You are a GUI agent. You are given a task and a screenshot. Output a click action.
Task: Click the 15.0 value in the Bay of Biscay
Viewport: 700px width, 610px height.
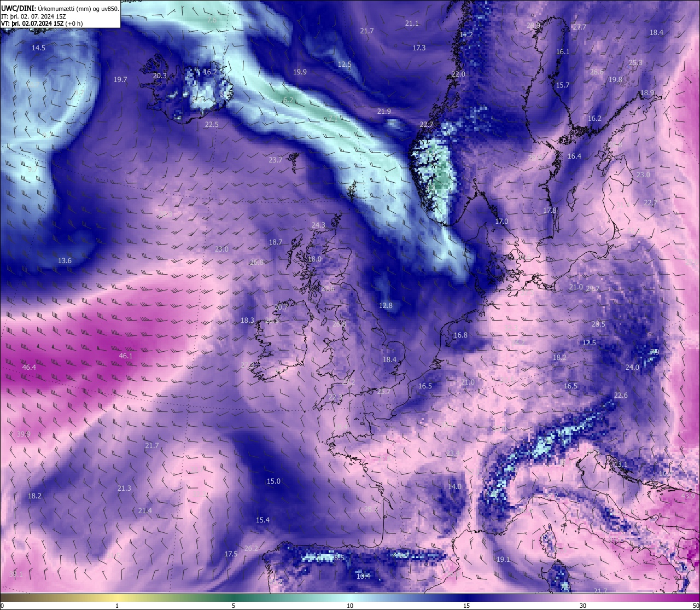click(x=273, y=481)
